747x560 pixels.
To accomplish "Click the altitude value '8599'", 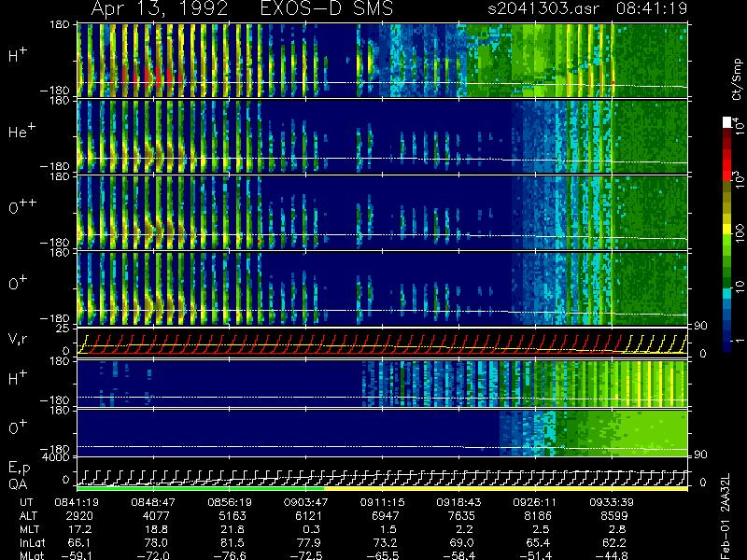I will tap(614, 516).
